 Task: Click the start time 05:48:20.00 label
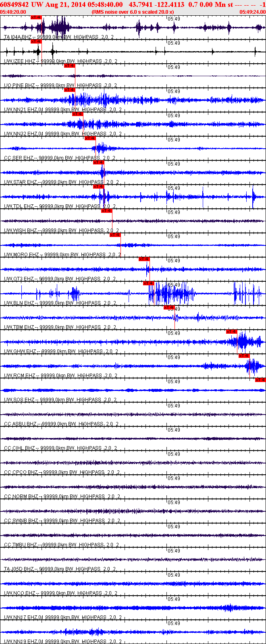(13, 12)
